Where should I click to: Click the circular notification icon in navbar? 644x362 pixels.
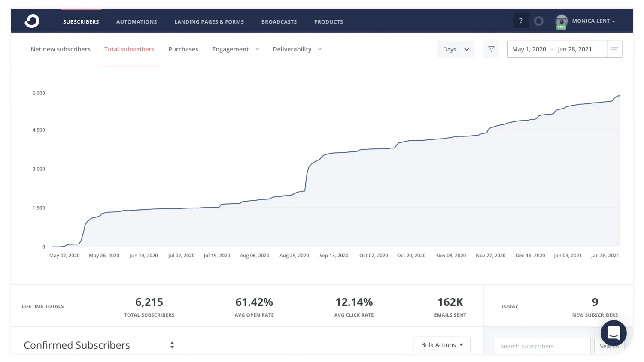point(539,20)
